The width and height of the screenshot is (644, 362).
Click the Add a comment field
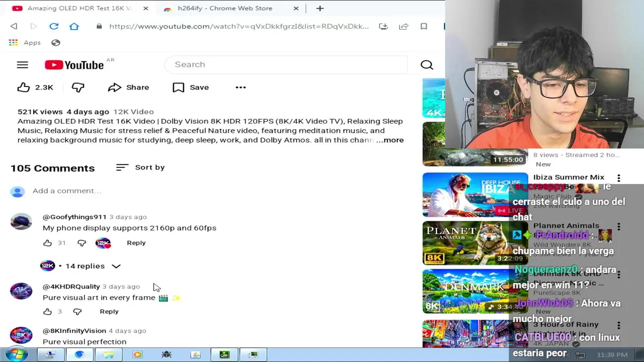coord(67,191)
